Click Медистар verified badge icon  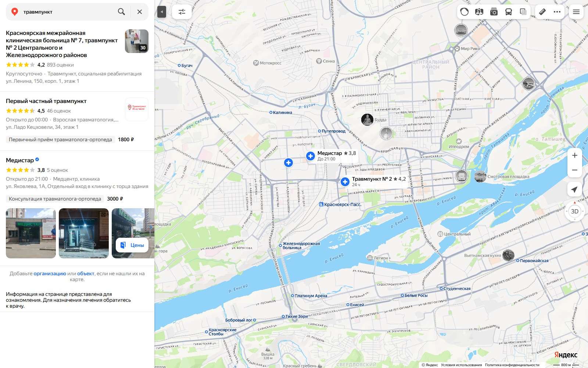click(37, 160)
